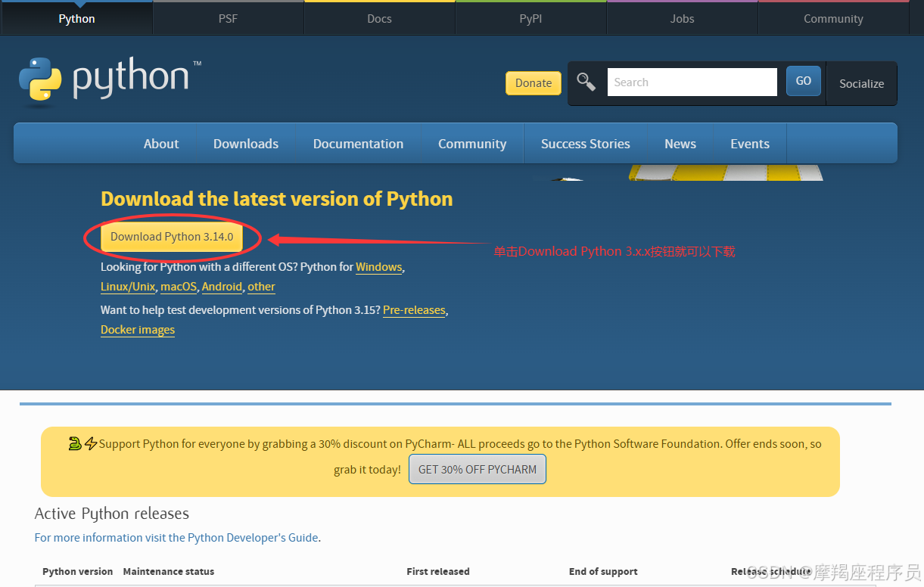The image size is (924, 587).
Task: Follow the macOS download link
Action: click(x=179, y=287)
